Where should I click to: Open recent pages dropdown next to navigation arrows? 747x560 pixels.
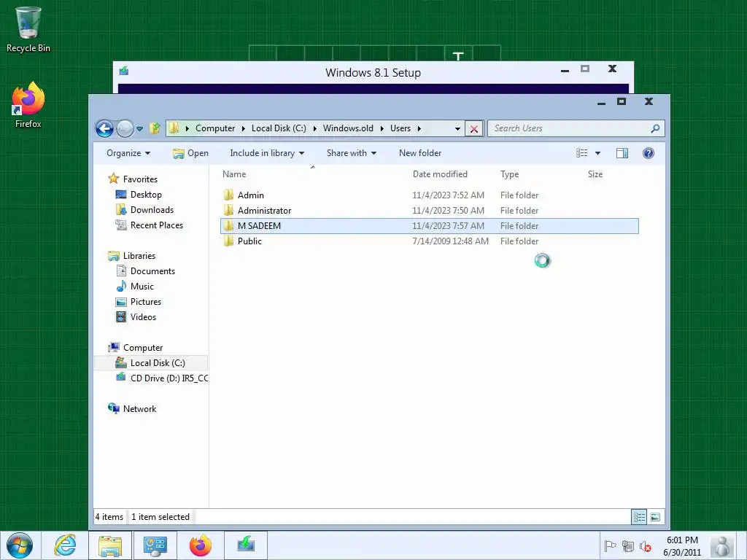coord(139,128)
